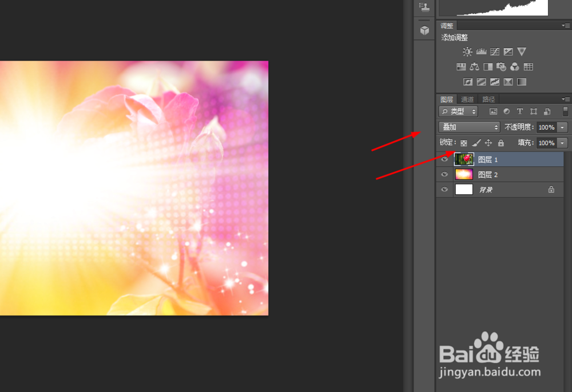Select the 图层 2 layer name
The width and height of the screenshot is (572, 392).
[x=488, y=175]
